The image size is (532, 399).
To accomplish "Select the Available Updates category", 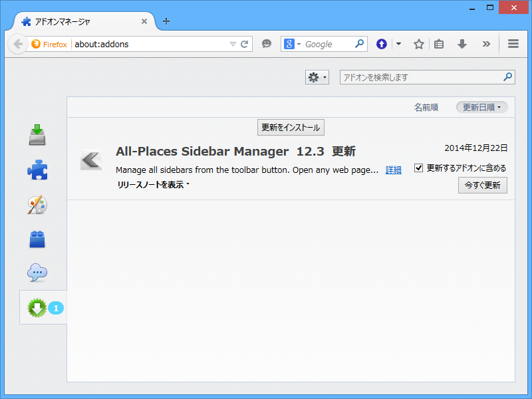I will (37, 307).
